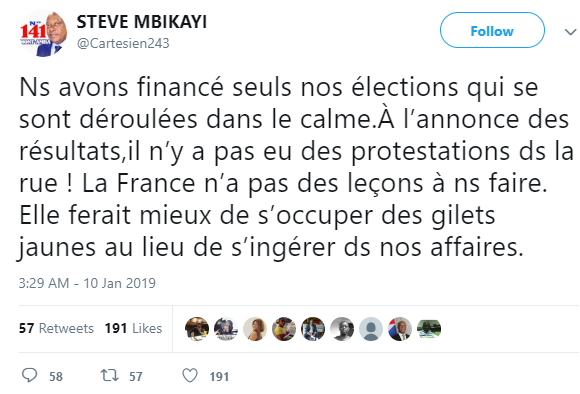Open Steve Mbikayi's profile avatar

click(x=43, y=33)
